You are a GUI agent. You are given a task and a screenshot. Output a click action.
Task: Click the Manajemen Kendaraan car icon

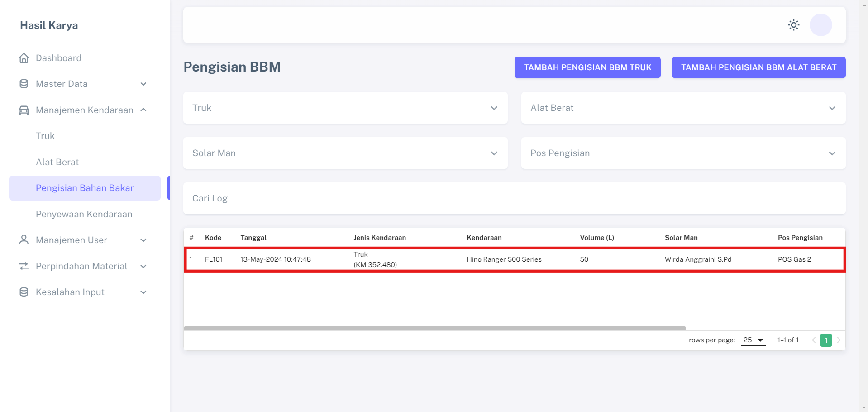pos(24,110)
